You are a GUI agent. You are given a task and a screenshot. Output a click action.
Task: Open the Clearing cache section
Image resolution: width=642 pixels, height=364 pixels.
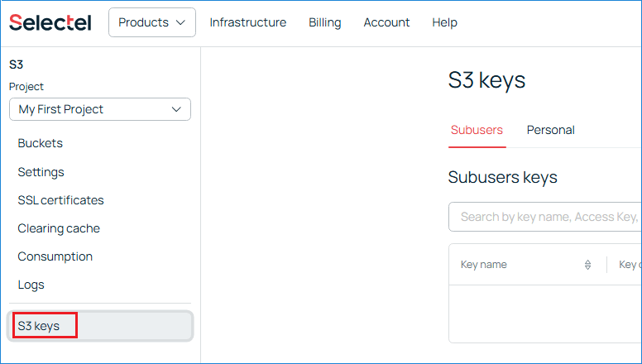coord(59,228)
